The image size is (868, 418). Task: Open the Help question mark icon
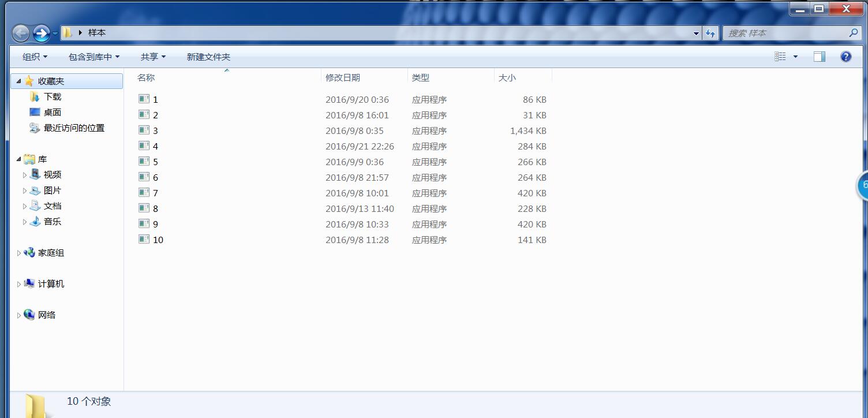(x=846, y=57)
